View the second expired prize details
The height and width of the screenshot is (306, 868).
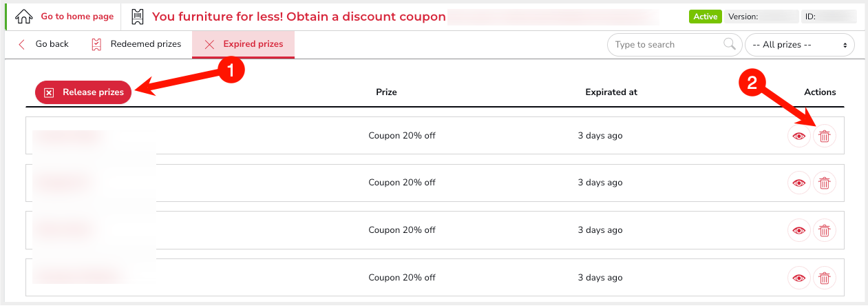(x=798, y=183)
